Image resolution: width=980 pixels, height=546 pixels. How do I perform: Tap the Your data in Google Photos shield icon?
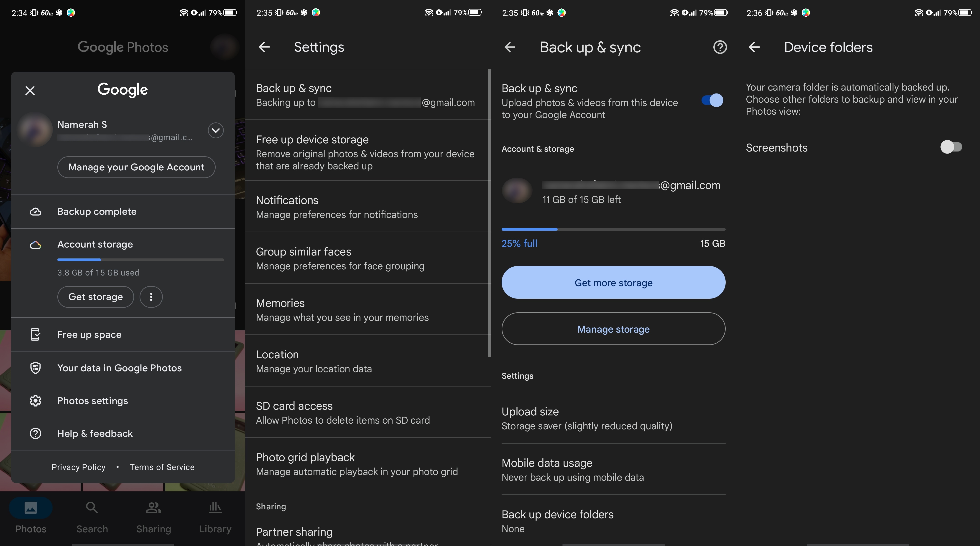[x=36, y=368]
